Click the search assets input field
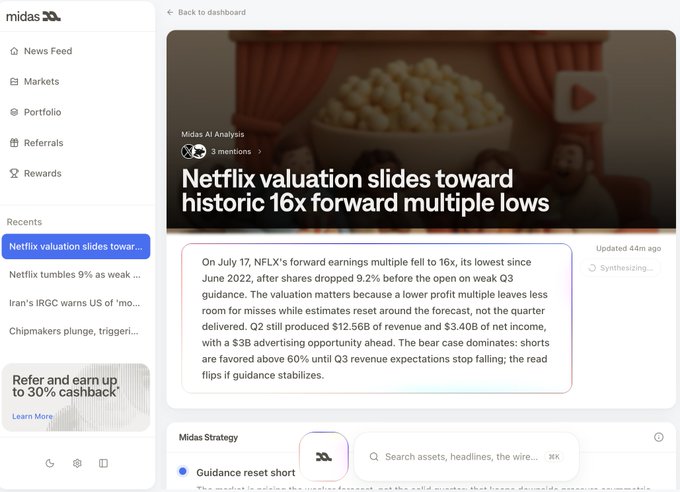 tap(467, 456)
